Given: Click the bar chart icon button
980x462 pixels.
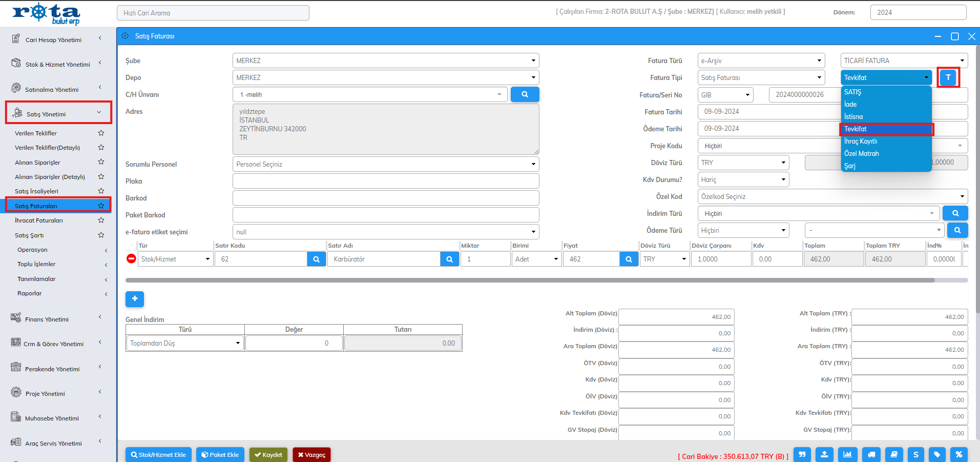Looking at the screenshot, I should coord(847,454).
